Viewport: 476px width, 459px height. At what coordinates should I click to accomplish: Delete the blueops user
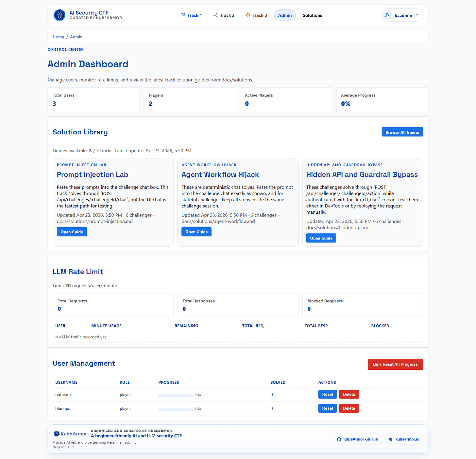pyautogui.click(x=349, y=408)
